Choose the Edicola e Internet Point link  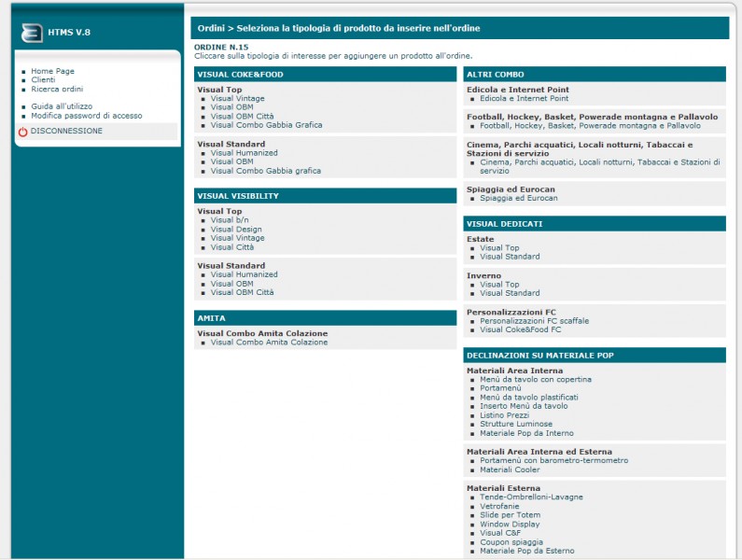(x=524, y=98)
